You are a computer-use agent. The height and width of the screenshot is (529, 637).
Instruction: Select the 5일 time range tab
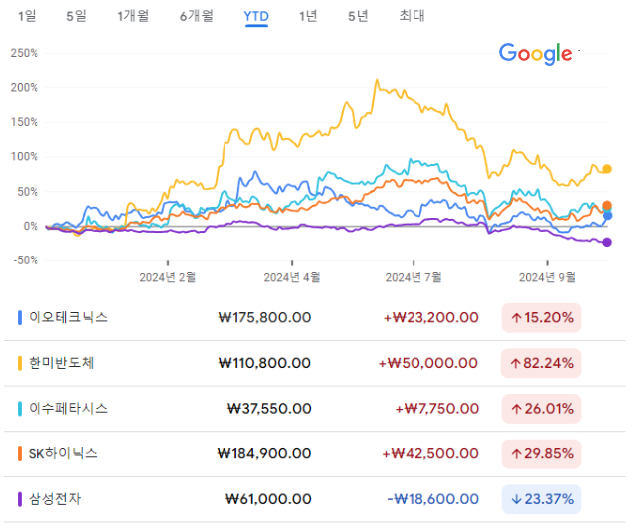pos(76,16)
